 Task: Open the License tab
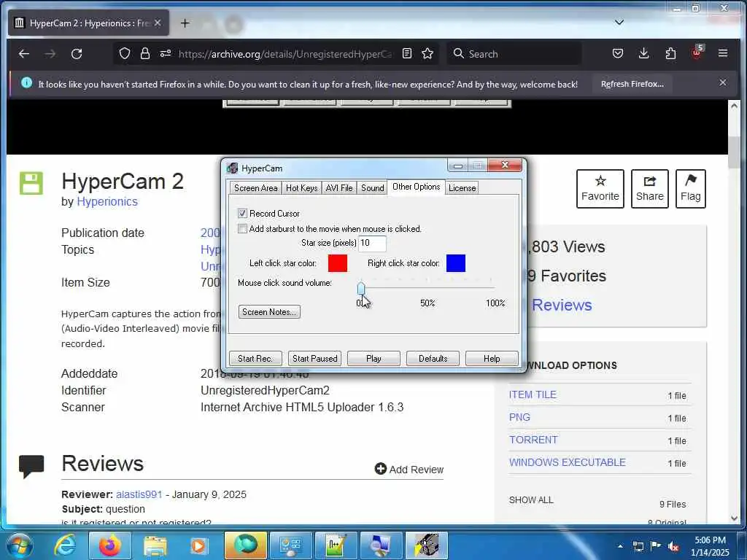[x=462, y=188]
